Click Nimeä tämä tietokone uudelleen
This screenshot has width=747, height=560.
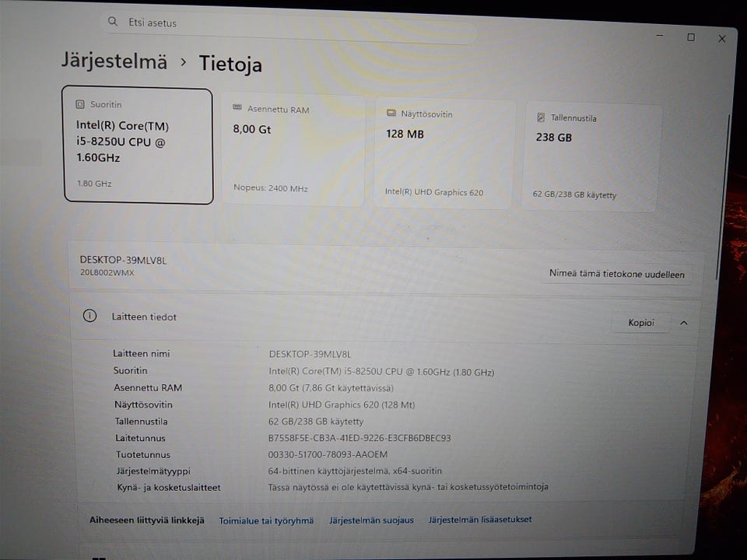[616, 274]
